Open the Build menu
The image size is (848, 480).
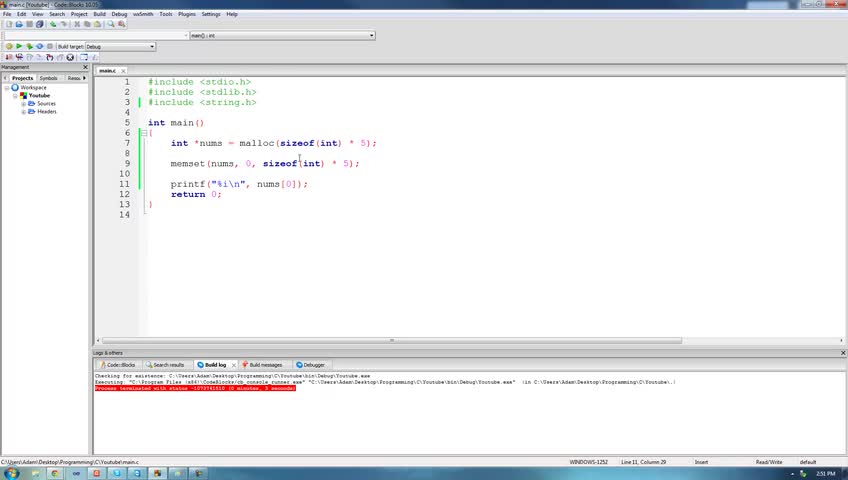[100, 14]
